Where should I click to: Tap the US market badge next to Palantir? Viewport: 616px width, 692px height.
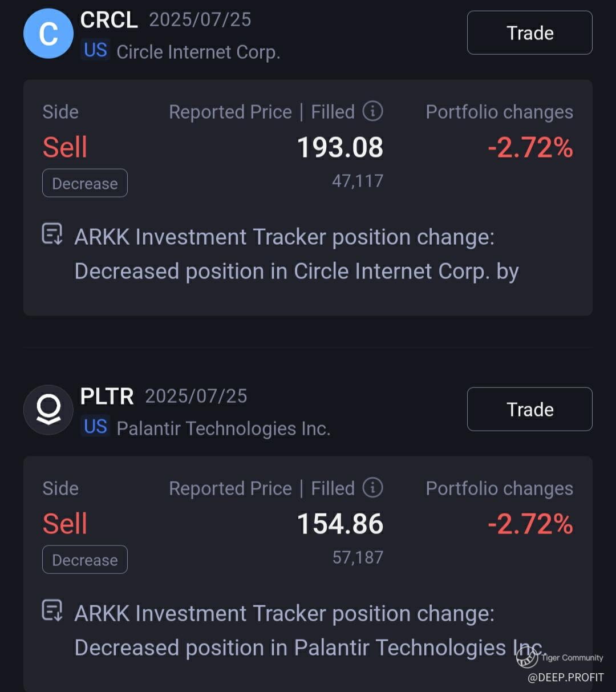95,427
